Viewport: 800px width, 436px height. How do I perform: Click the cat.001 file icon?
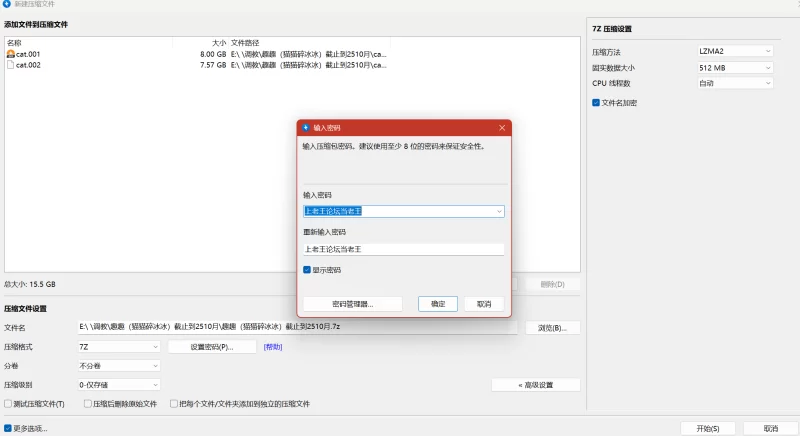pos(11,54)
